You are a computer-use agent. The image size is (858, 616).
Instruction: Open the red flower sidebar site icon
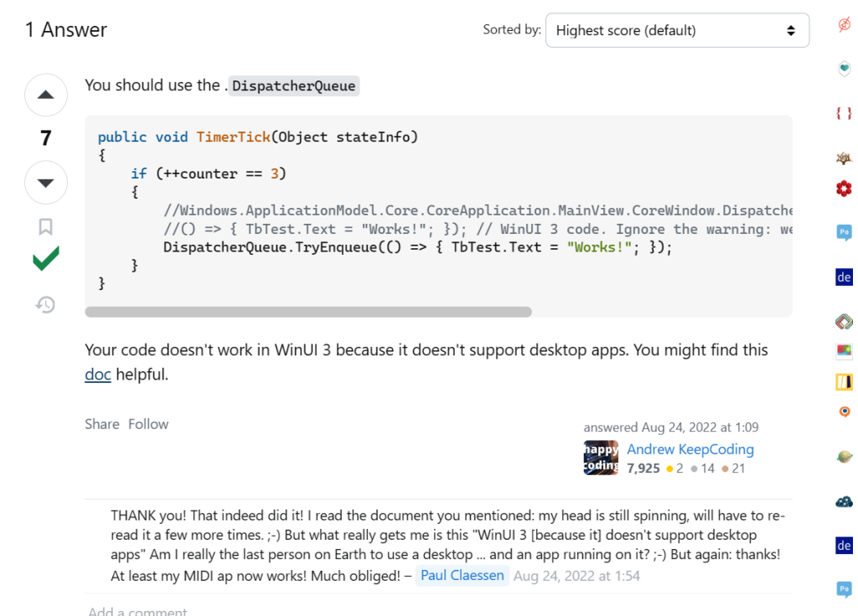[x=844, y=189]
